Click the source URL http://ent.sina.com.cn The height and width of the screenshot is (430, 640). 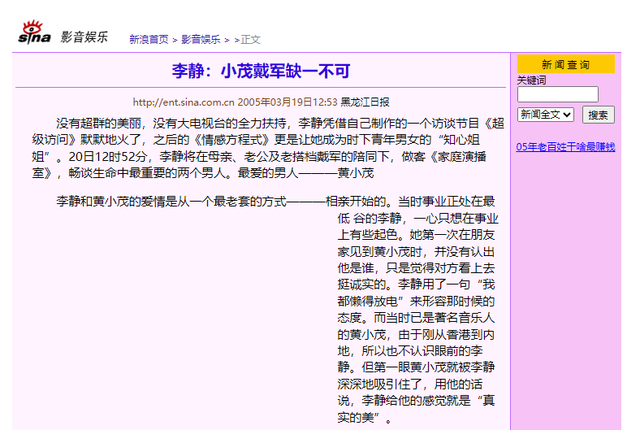tap(184, 102)
